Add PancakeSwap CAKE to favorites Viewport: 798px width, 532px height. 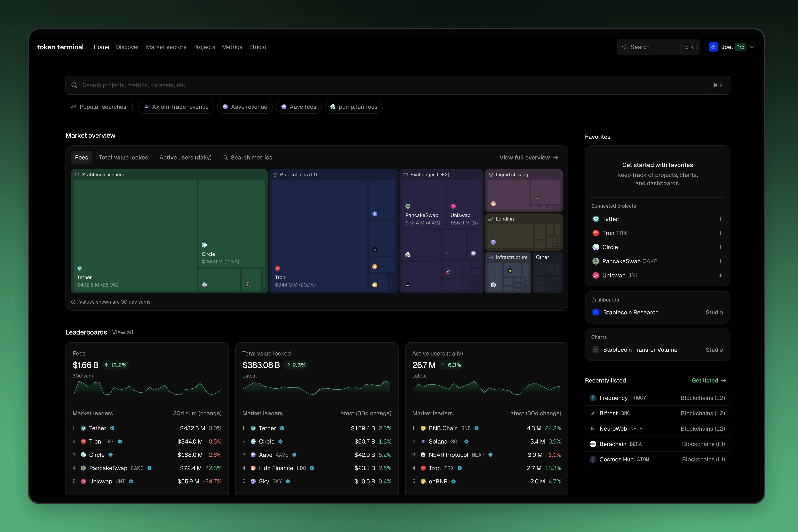720,261
